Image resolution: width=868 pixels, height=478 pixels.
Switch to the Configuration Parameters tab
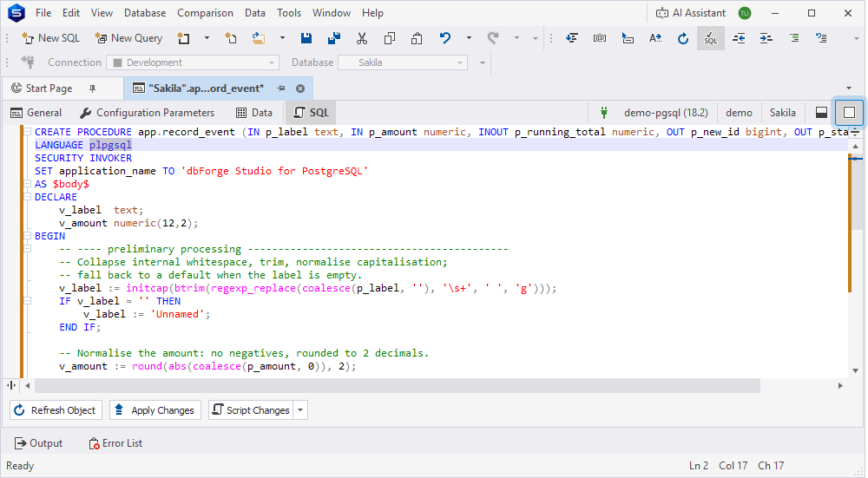click(147, 113)
